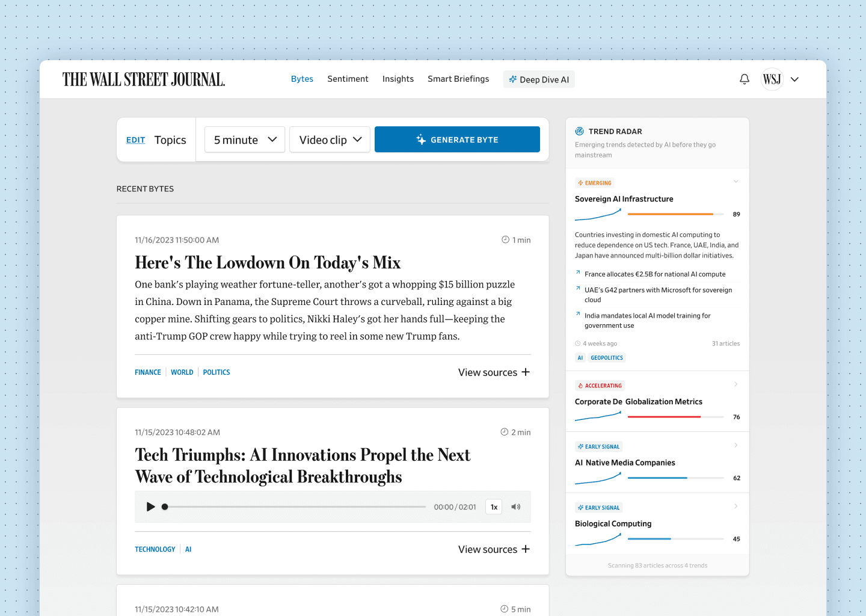Click arrow icon beside France allocates article
The height and width of the screenshot is (616, 866).
point(578,273)
